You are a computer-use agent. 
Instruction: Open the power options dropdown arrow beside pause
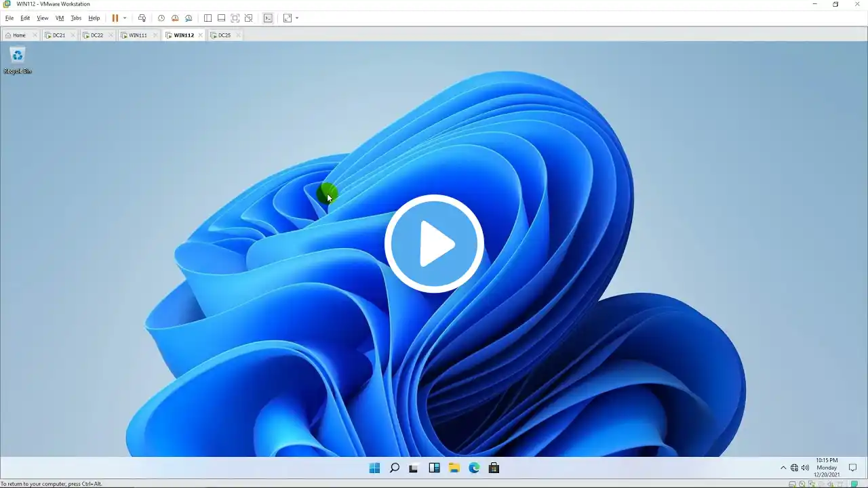[x=125, y=18]
